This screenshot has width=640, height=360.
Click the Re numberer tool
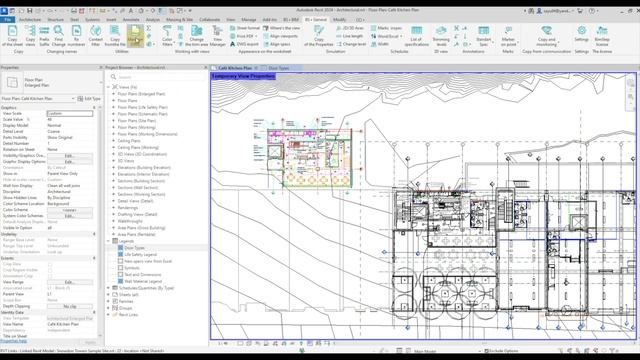pos(76,36)
